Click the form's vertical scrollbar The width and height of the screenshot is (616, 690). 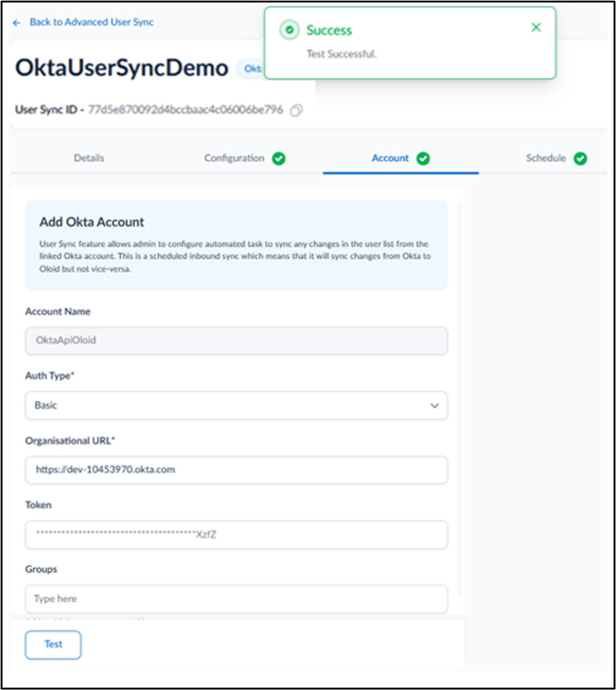tap(460, 398)
